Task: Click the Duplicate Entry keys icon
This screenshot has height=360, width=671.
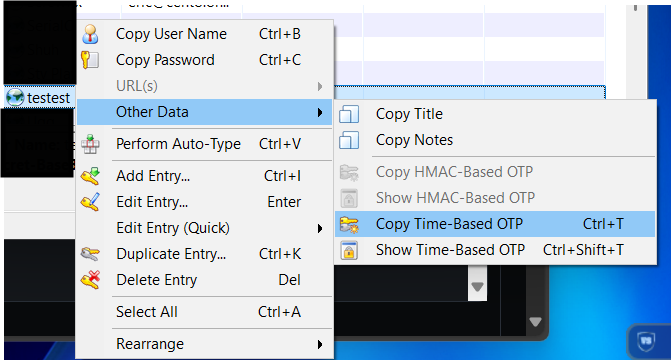Action: [x=90, y=254]
